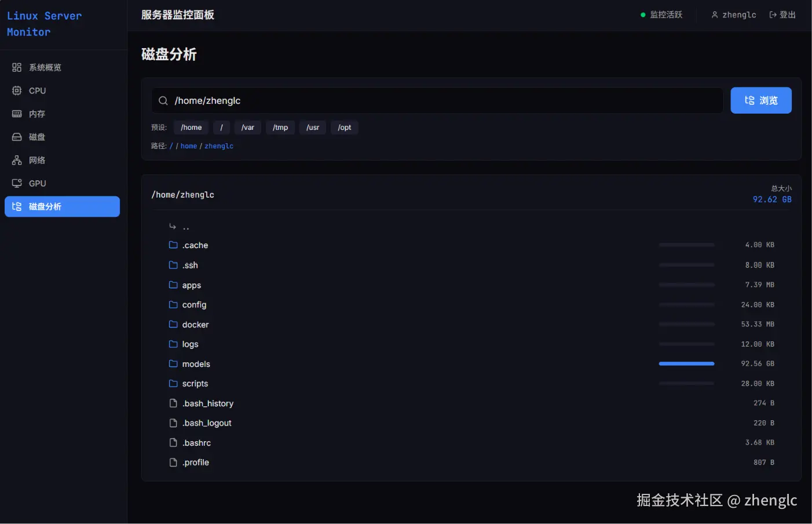This screenshot has width=812, height=524.
Task: Click the 7.39 MB size value
Action: 759,285
